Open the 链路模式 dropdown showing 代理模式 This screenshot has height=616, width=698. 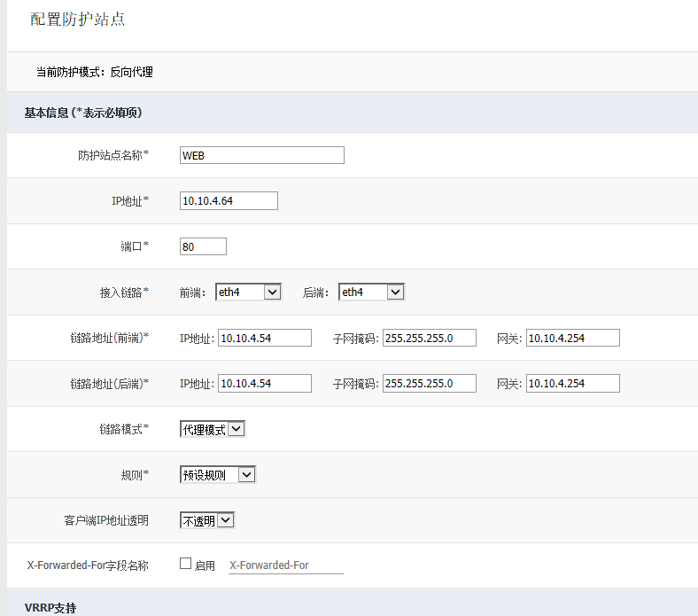click(x=213, y=429)
